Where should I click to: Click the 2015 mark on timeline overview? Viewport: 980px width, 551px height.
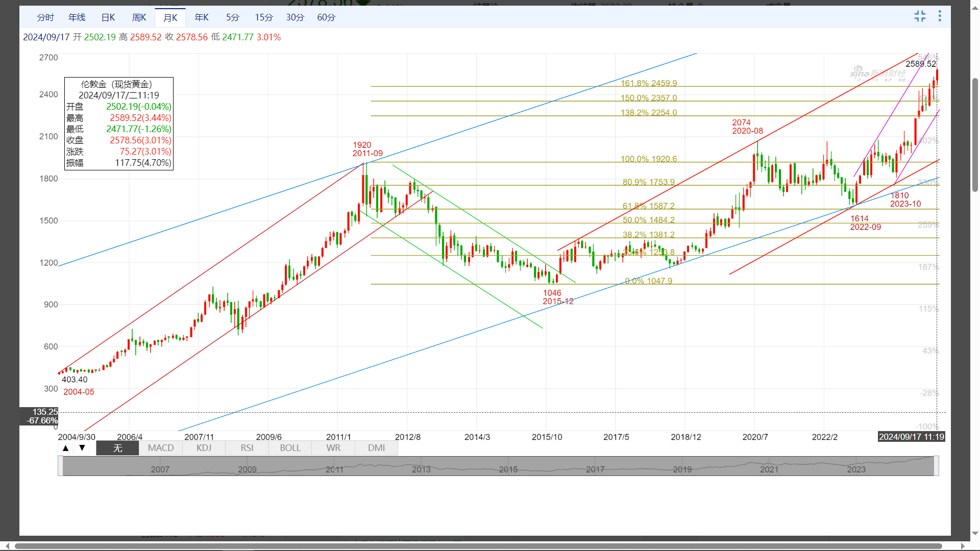[x=508, y=469]
